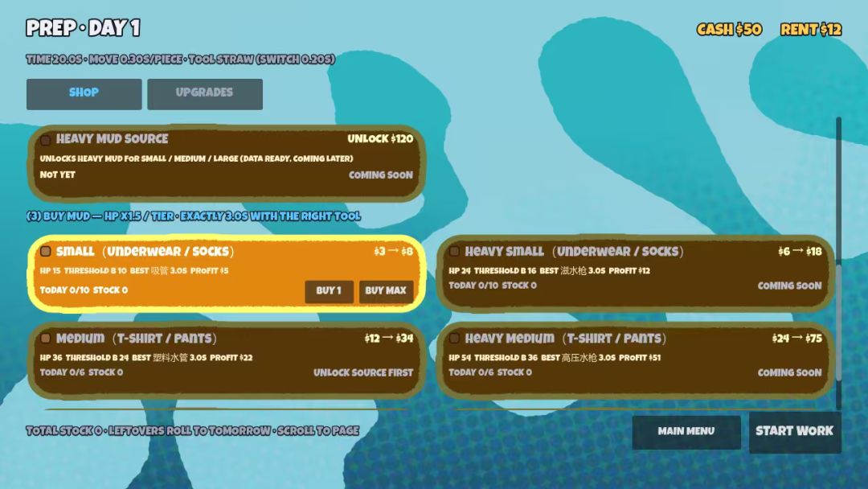Click Buy 1 for Small mud
868x489 pixels.
click(329, 291)
